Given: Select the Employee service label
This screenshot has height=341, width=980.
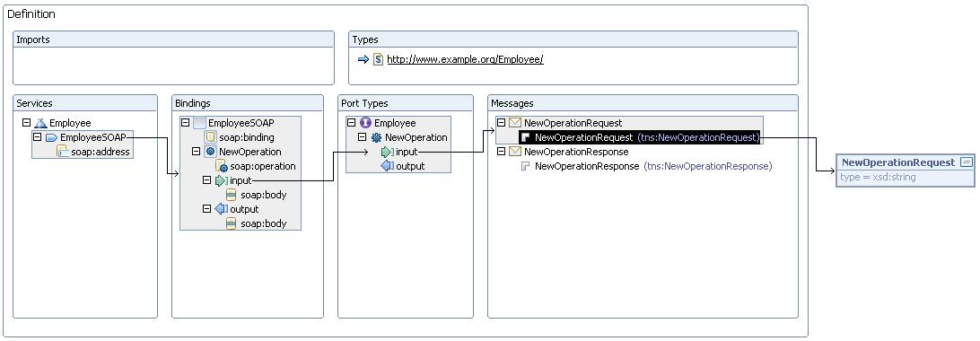Looking at the screenshot, I should point(70,123).
